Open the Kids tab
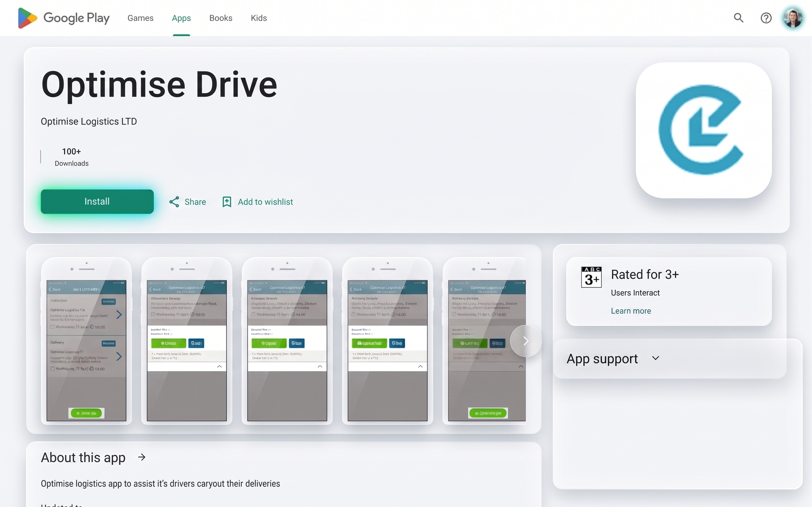This screenshot has width=812, height=507. tap(259, 18)
